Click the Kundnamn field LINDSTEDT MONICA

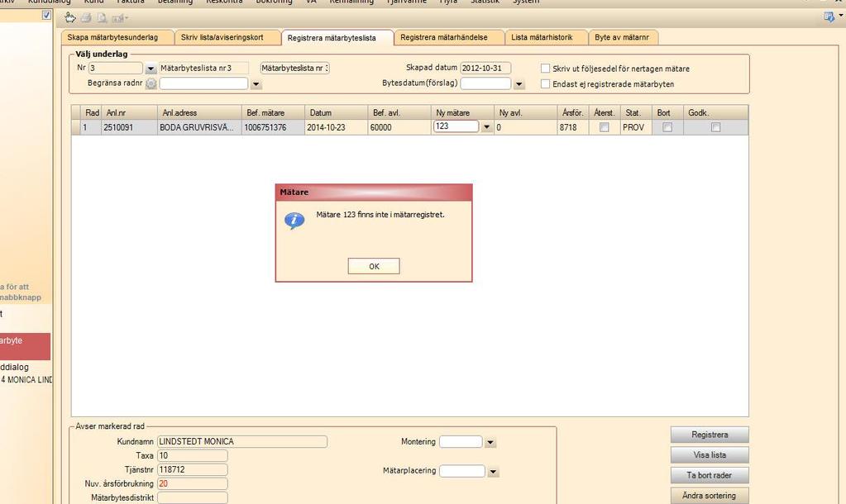click(x=242, y=441)
